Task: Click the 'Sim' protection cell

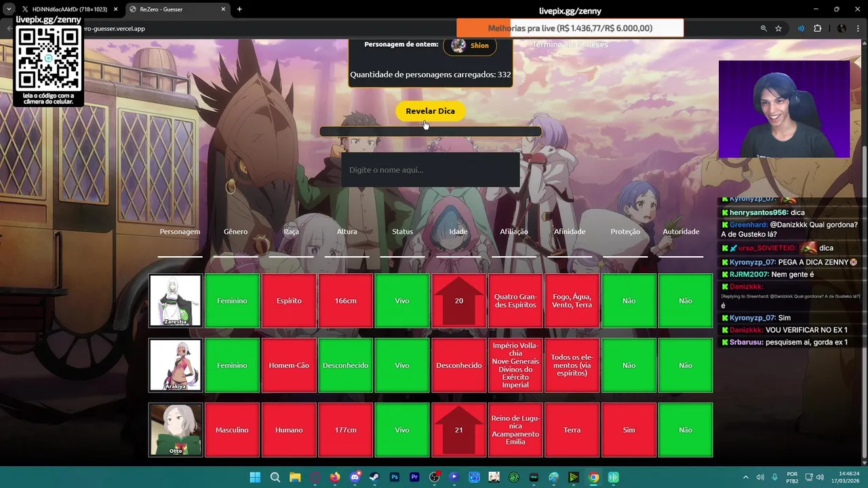Action: point(629,430)
